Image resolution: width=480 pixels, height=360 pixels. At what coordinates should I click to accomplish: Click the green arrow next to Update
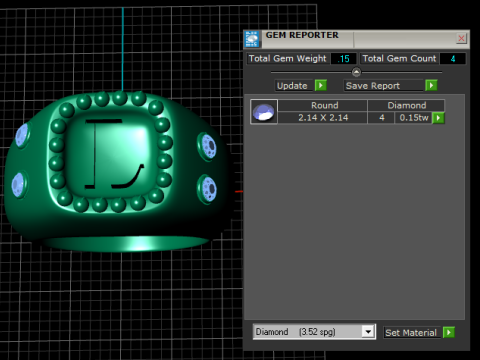[x=321, y=85]
